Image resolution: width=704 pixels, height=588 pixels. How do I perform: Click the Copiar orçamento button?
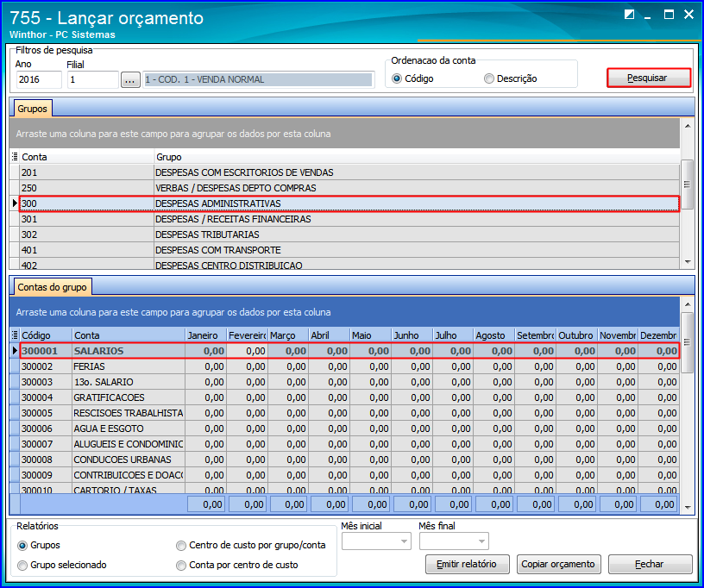558,564
